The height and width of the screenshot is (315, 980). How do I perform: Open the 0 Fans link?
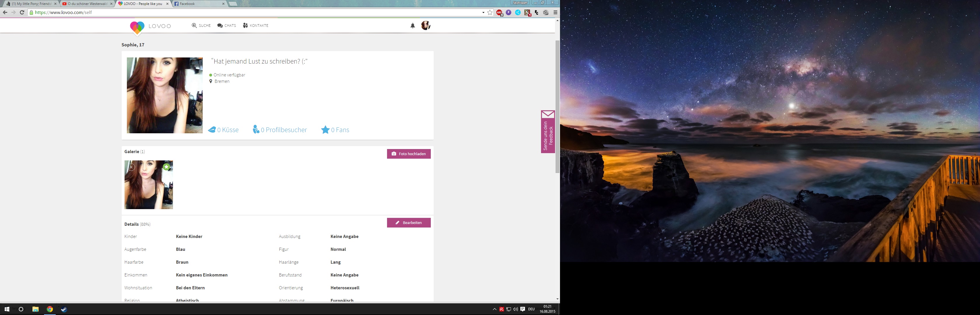335,130
